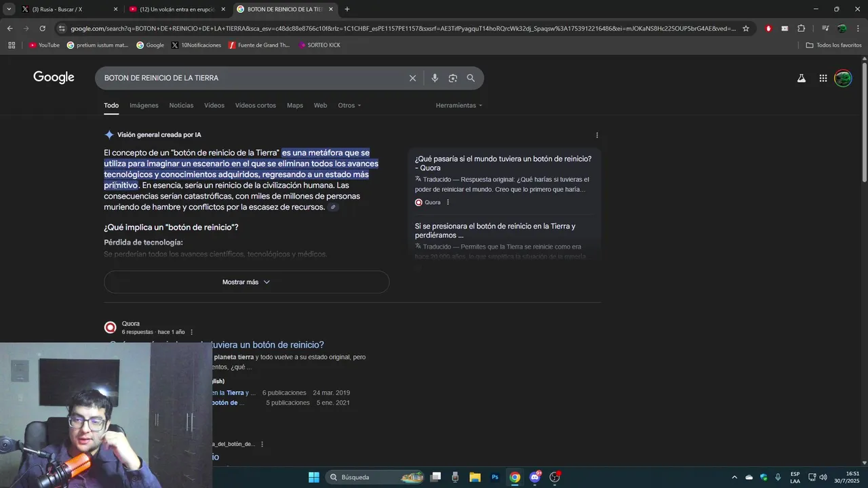This screenshot has height=488, width=868.
Task: Select the Noticias search tab
Action: tap(181, 105)
